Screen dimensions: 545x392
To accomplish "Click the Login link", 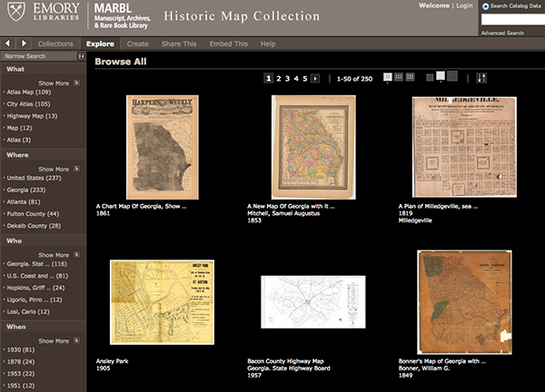I will [x=464, y=5].
